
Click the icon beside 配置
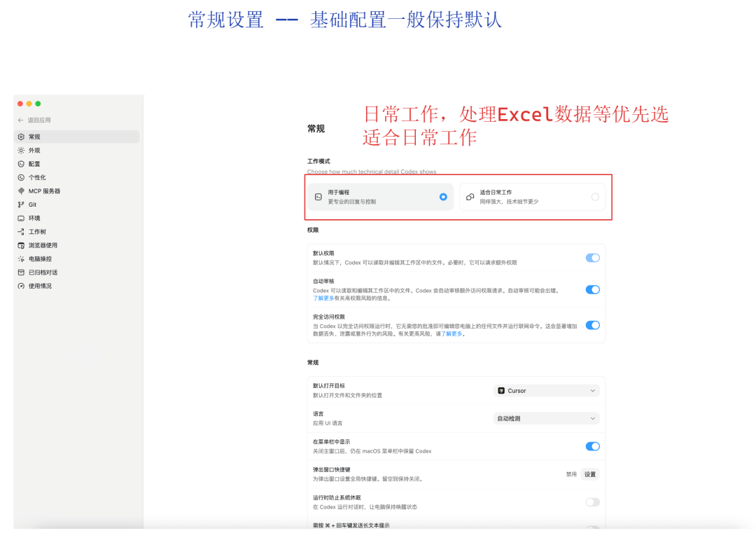point(21,164)
